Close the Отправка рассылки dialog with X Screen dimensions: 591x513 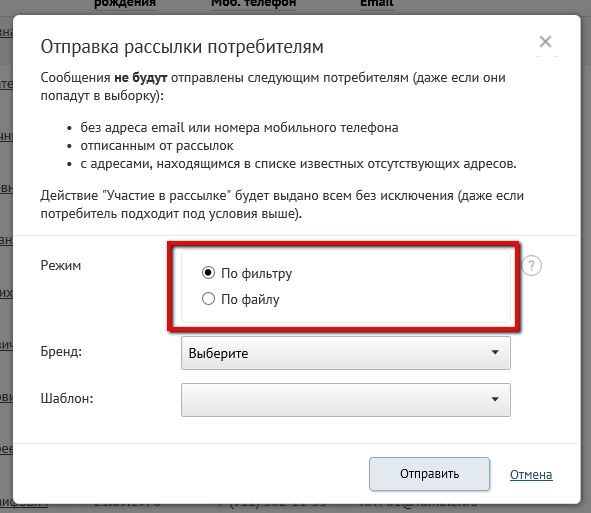click(545, 41)
